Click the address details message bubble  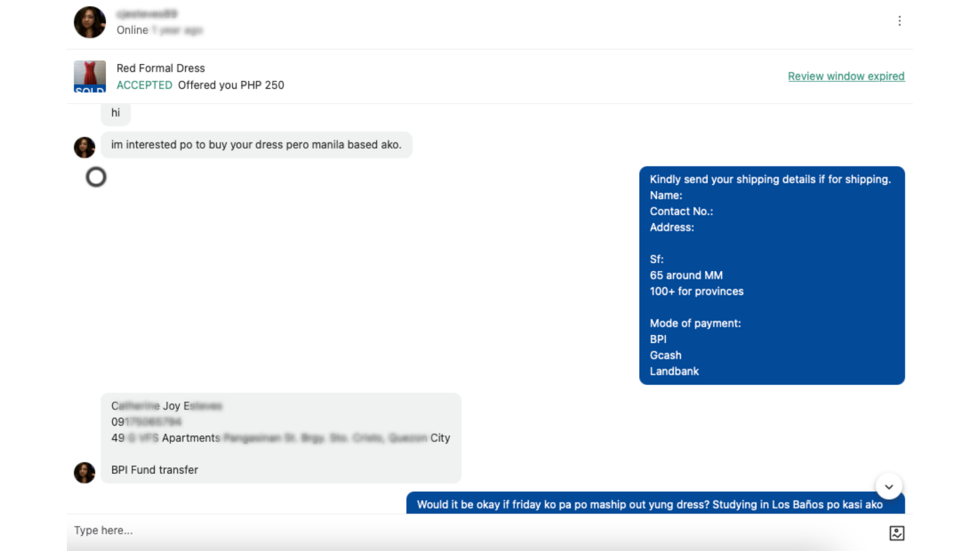281,438
